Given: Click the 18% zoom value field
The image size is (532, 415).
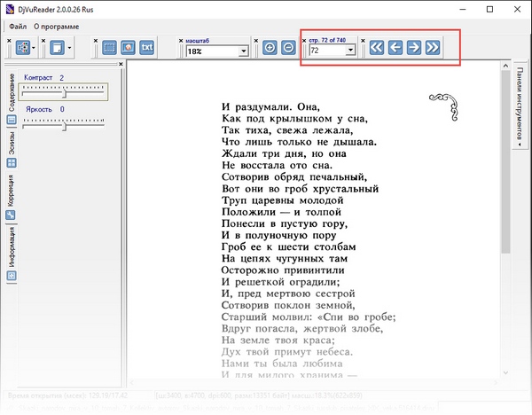Looking at the screenshot, I should pyautogui.click(x=213, y=51).
